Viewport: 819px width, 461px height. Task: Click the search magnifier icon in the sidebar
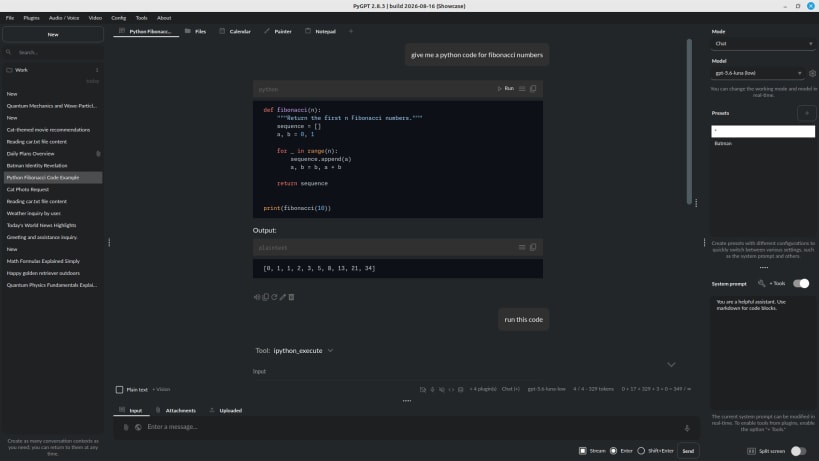tap(8, 52)
